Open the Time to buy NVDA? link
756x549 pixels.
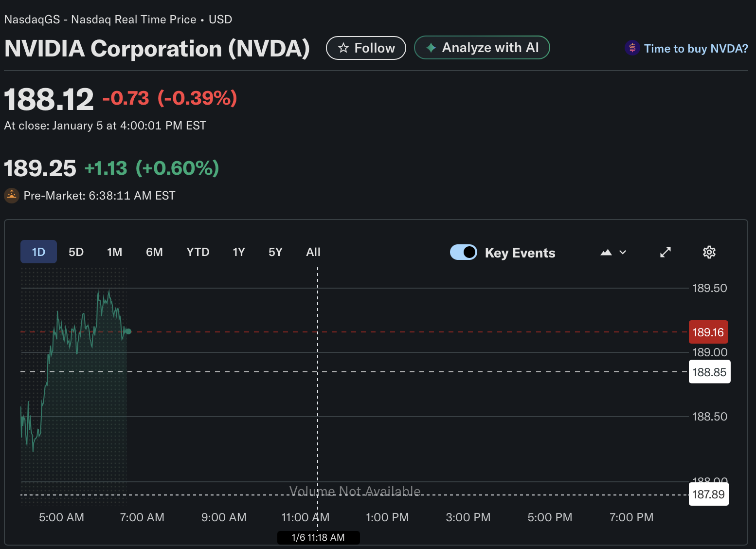pyautogui.click(x=695, y=49)
